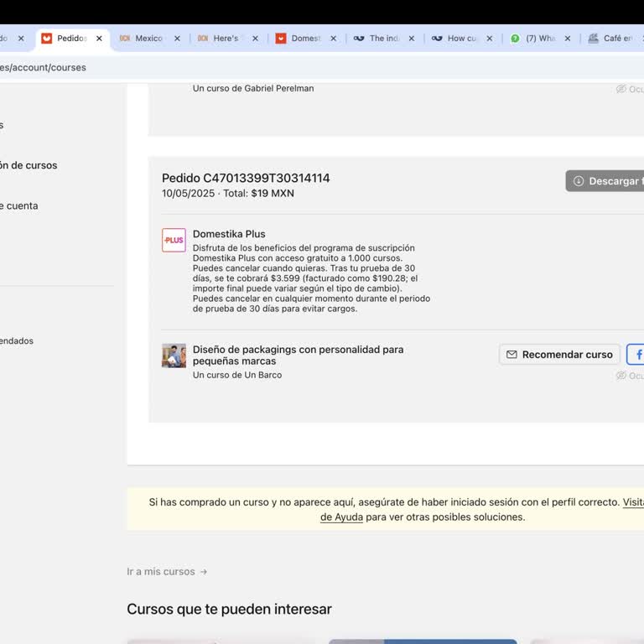Open the Ayuda help center link
This screenshot has height=644, width=644.
(x=341, y=517)
